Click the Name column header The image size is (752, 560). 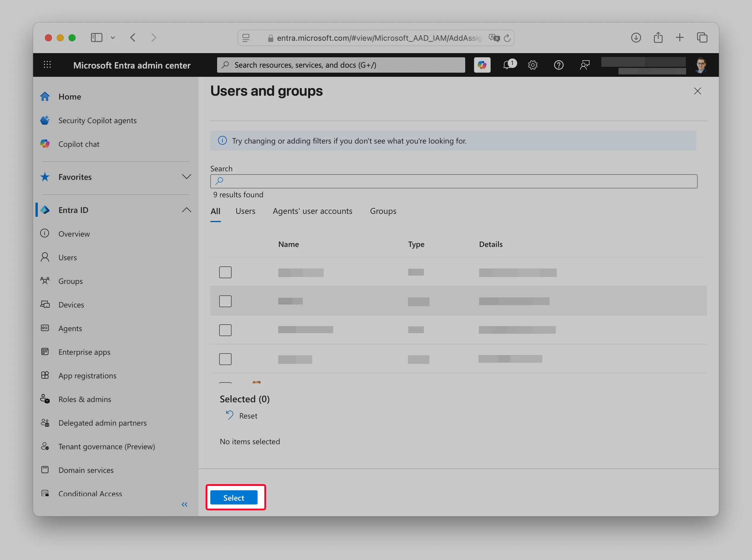coord(288,244)
